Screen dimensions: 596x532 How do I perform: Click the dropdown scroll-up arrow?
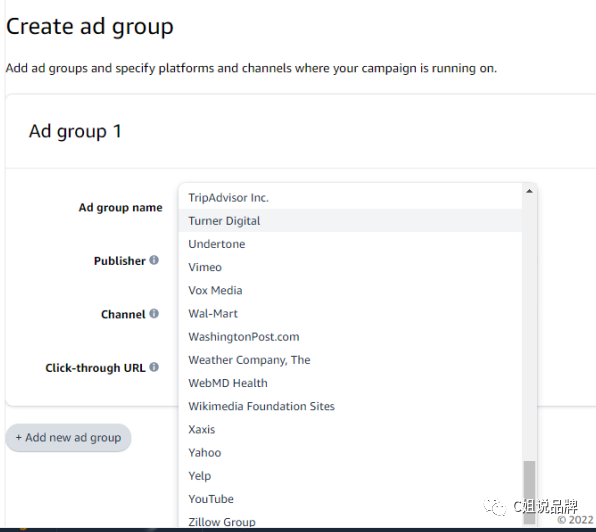point(529,191)
